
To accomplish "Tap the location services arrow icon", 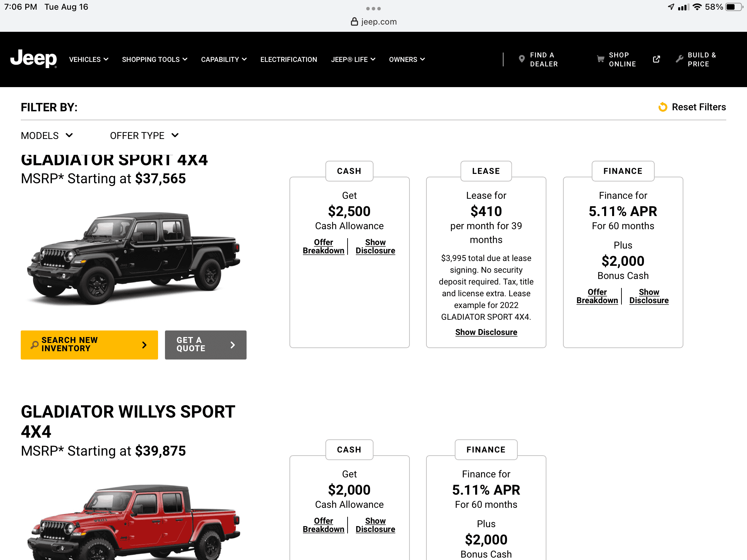I will pyautogui.click(x=671, y=7).
